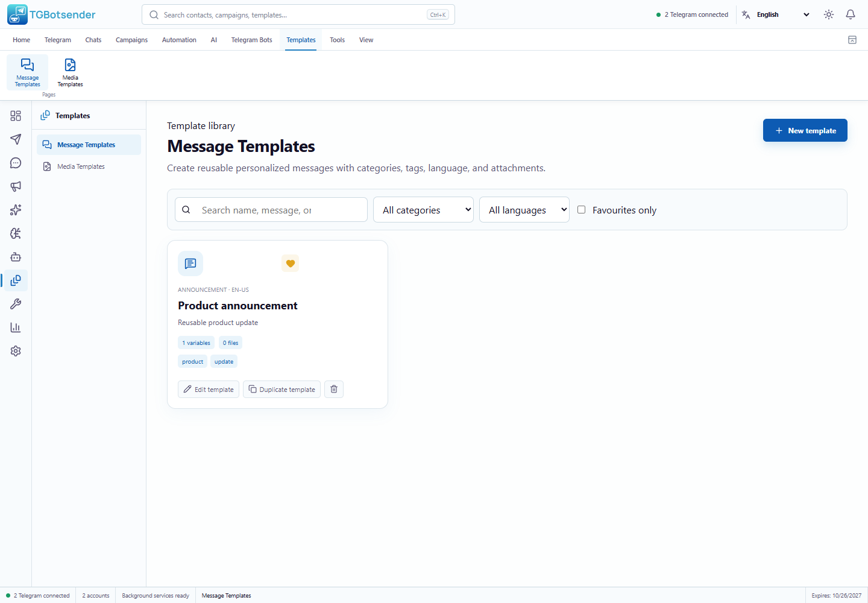Open the sparkles sidebar icon
The width and height of the screenshot is (868, 603).
(16, 210)
